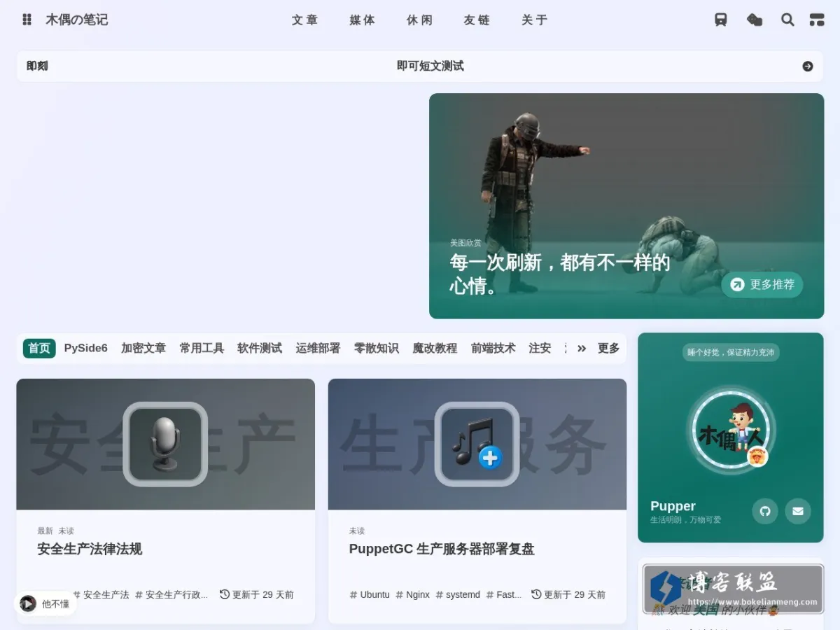This screenshot has width=840, height=630.
Task: Open the console panel layout icon
Action: (817, 20)
